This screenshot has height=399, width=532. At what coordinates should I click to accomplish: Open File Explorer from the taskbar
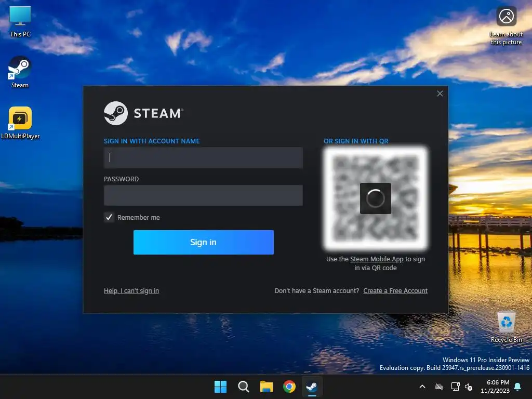(267, 387)
